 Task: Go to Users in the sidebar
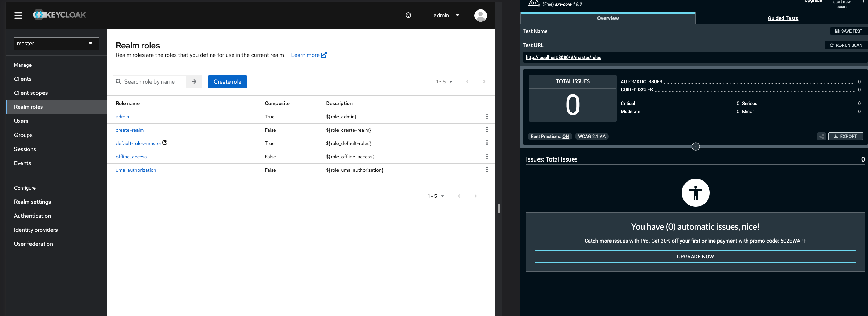56,121
